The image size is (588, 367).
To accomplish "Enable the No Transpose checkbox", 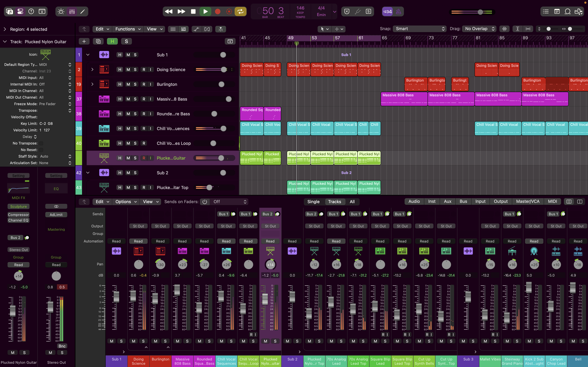I will click(x=41, y=143).
